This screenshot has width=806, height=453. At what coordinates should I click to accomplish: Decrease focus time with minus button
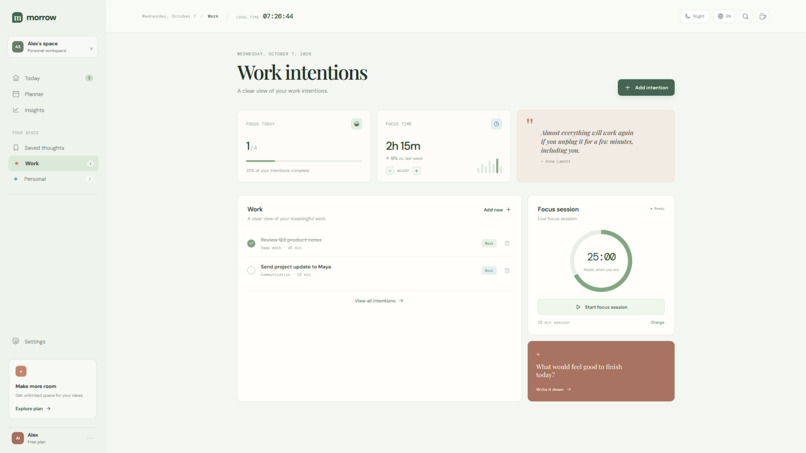point(390,171)
